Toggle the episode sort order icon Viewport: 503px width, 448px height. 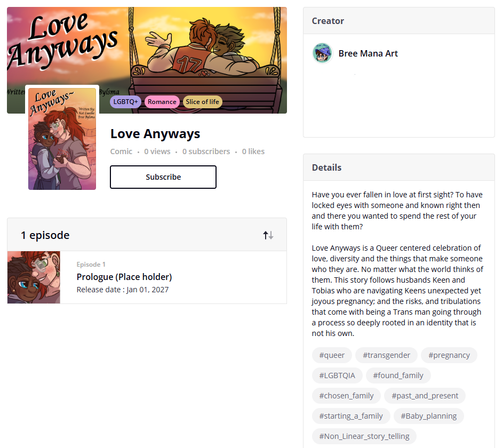coord(268,235)
